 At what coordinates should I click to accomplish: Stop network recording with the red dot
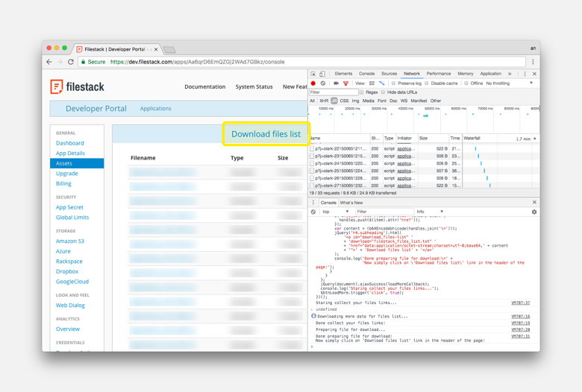313,83
